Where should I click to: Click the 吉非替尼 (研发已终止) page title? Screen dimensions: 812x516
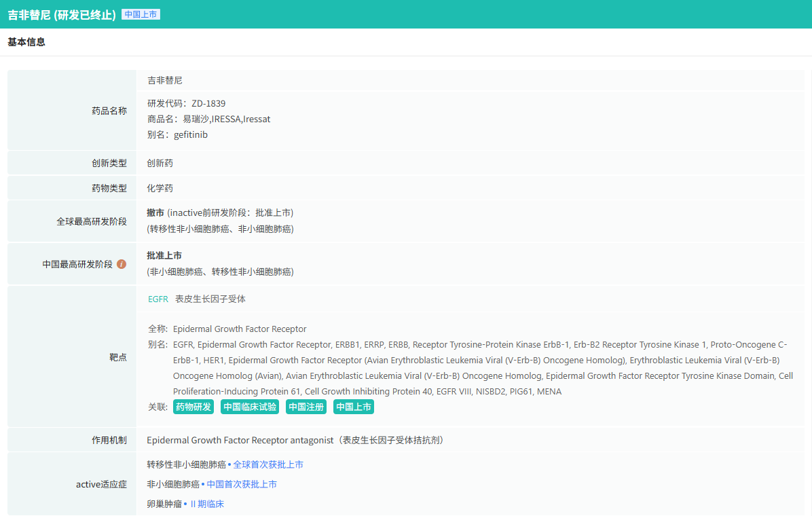point(62,14)
